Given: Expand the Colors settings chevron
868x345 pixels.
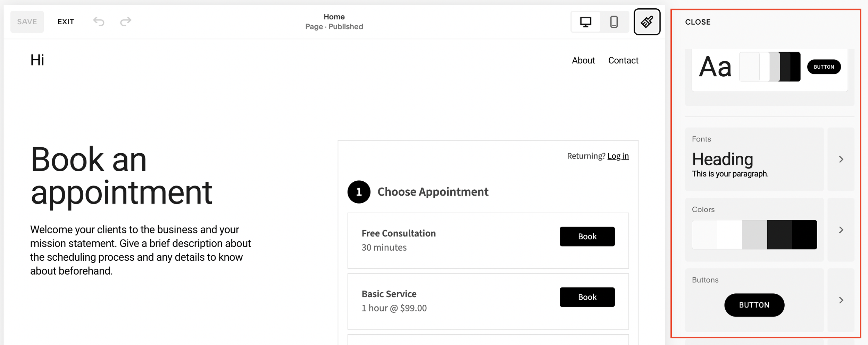Looking at the screenshot, I should pos(841,230).
